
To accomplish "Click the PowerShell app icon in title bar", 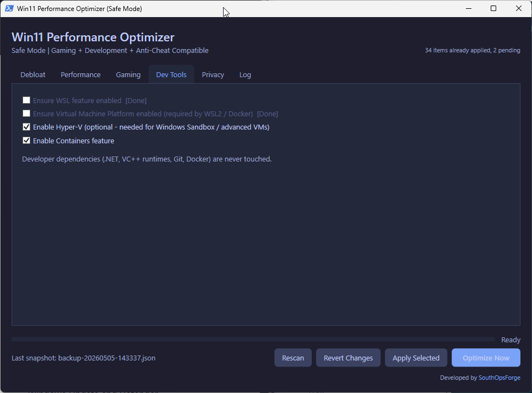I will click(x=9, y=8).
